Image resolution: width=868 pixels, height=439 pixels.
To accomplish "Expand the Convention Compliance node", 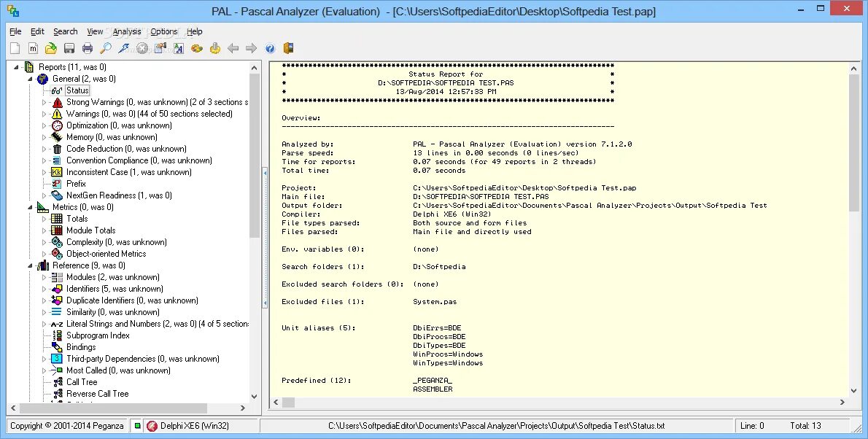I will [x=44, y=160].
